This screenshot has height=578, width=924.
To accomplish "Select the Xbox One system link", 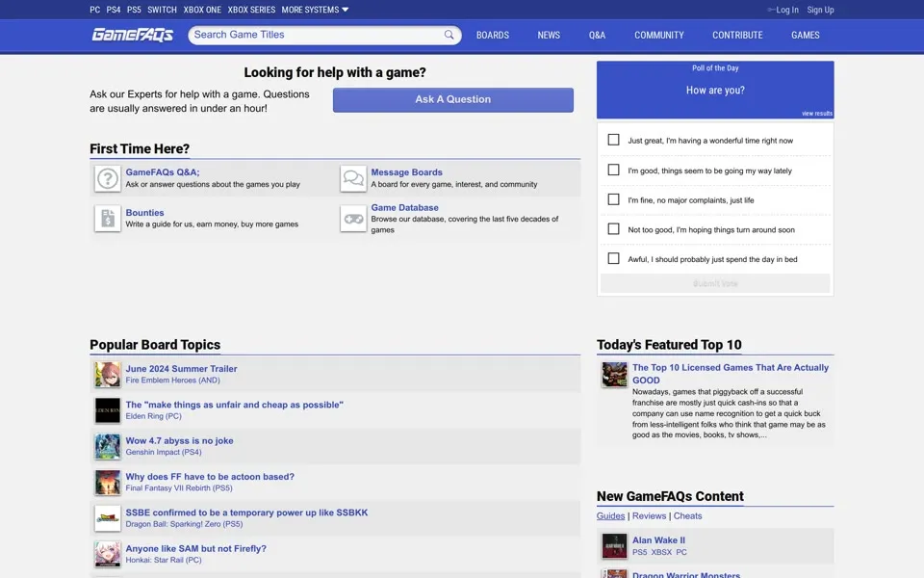I will [x=202, y=10].
